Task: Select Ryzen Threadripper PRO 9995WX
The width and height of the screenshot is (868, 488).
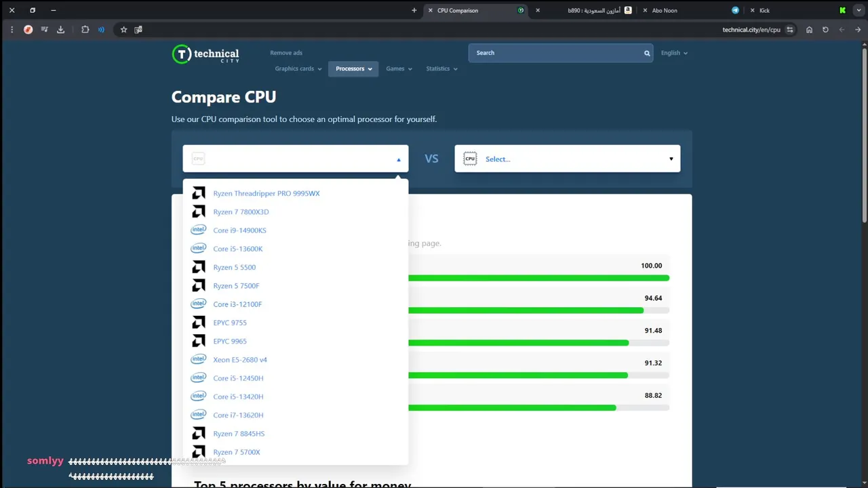Action: pos(296,193)
